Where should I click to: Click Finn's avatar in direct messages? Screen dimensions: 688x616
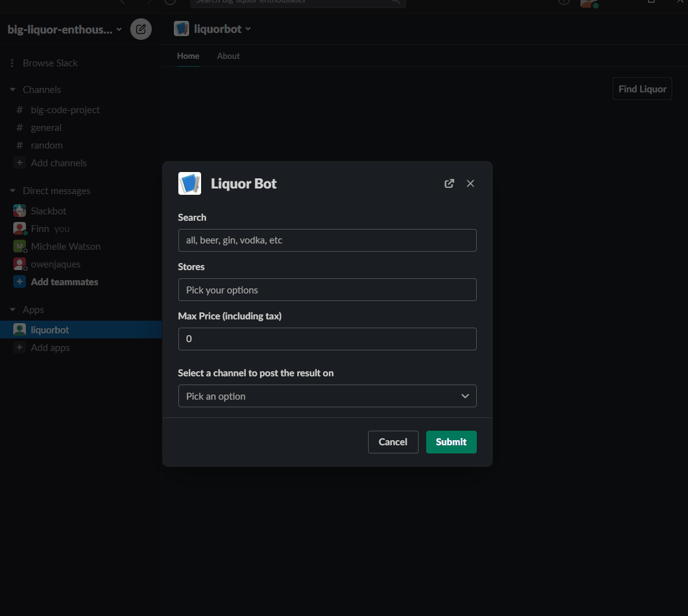pos(20,228)
